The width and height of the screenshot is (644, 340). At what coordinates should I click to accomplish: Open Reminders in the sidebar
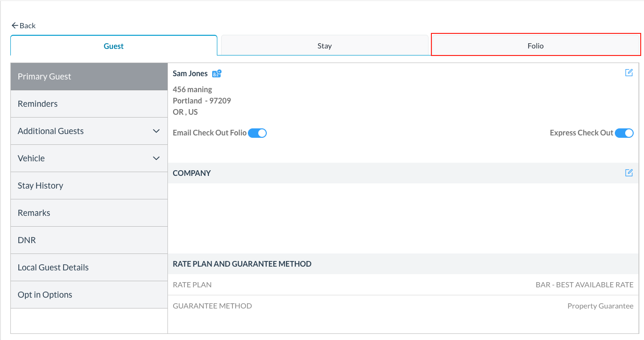point(89,103)
